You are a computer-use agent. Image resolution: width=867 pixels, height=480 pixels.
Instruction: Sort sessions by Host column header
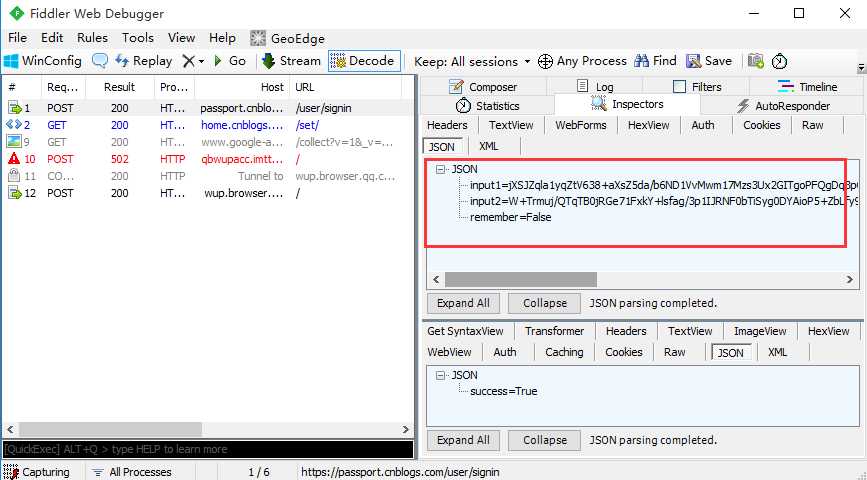pos(242,87)
